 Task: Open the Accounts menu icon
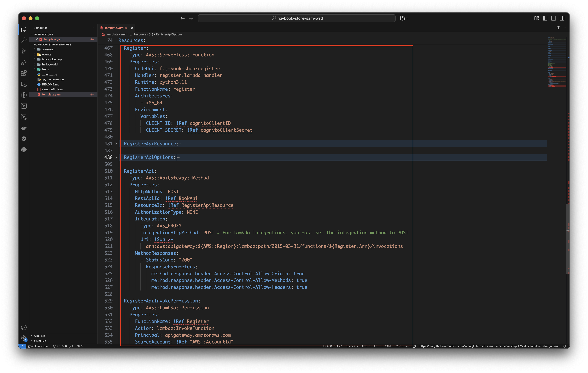point(24,327)
